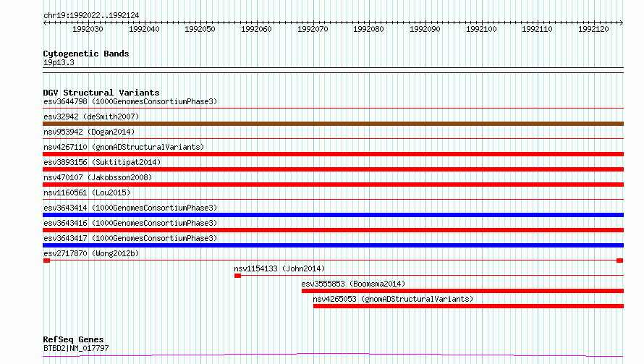Click ruler position label 1992080

(368, 29)
